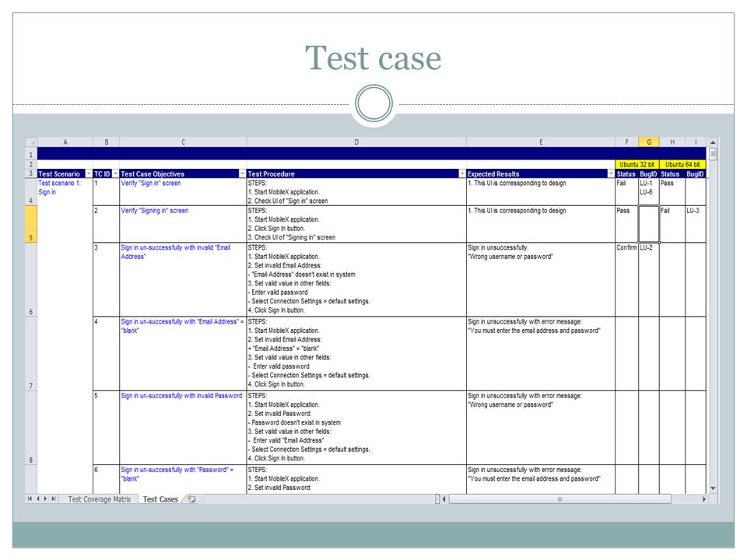The image size is (747, 560).
Task: Select column D header
Action: (356, 142)
